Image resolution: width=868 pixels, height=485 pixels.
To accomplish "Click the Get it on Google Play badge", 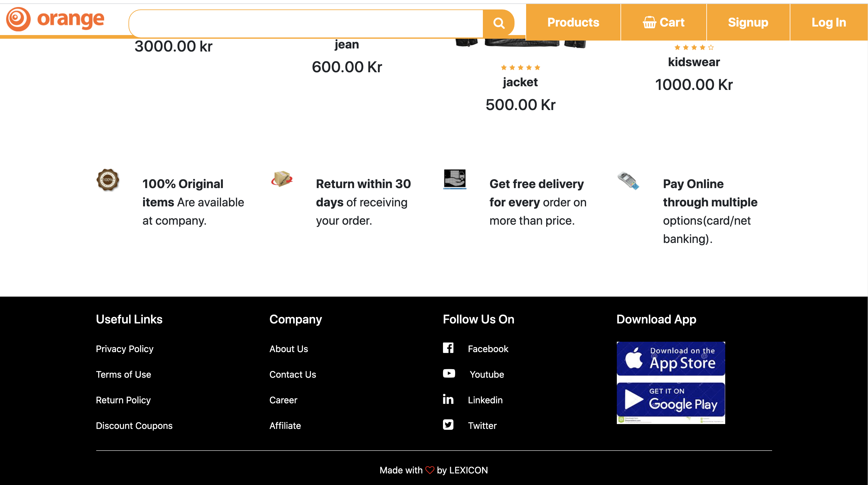I will (x=670, y=400).
